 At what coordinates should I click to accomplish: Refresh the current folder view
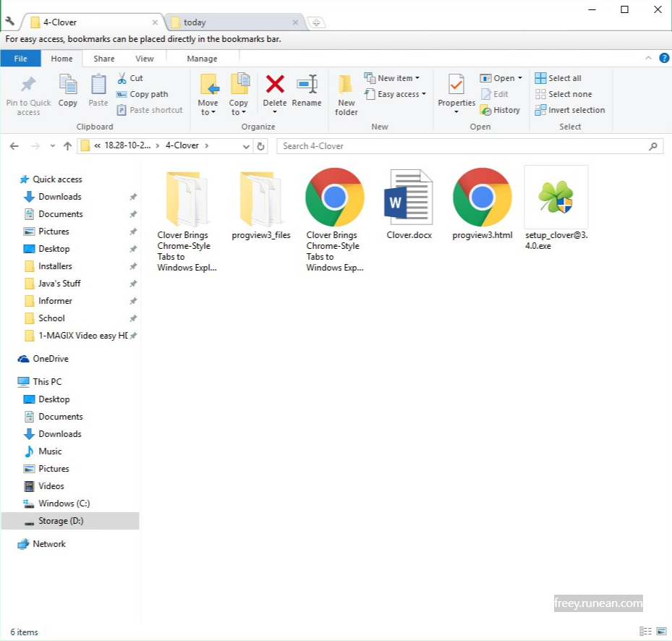(x=260, y=146)
